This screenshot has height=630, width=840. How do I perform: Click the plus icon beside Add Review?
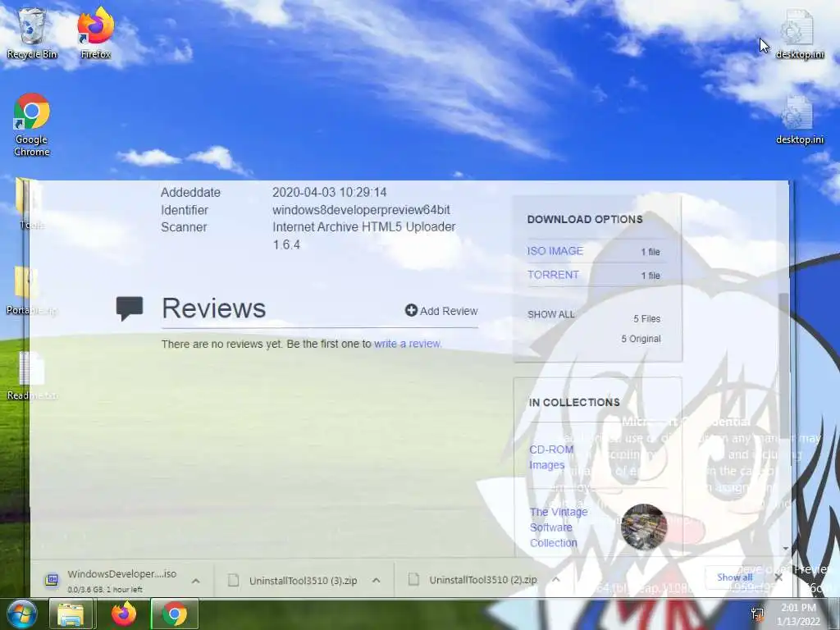411,310
